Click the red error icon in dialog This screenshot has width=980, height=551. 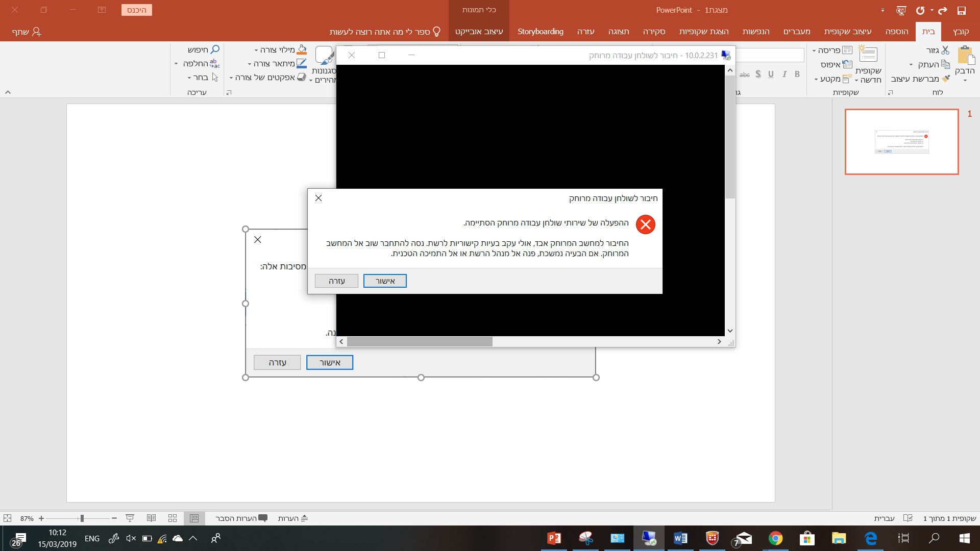point(646,224)
